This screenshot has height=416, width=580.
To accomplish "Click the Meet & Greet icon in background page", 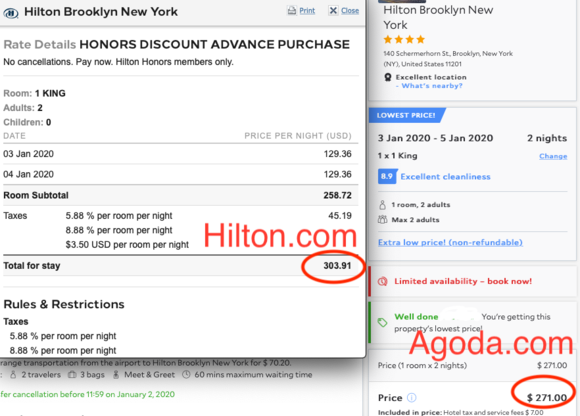I will 116,375.
